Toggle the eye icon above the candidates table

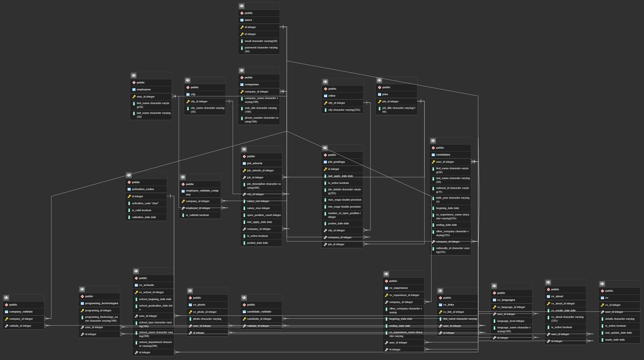[x=433, y=140]
